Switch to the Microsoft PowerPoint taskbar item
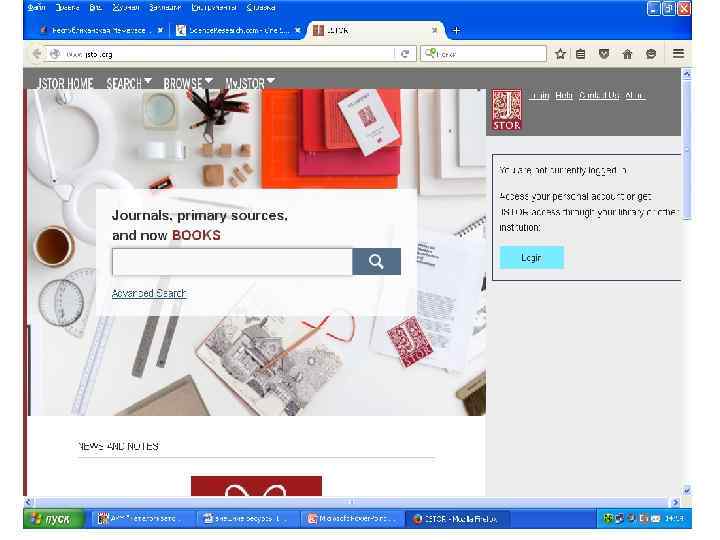The width and height of the screenshot is (720, 540). click(x=353, y=519)
